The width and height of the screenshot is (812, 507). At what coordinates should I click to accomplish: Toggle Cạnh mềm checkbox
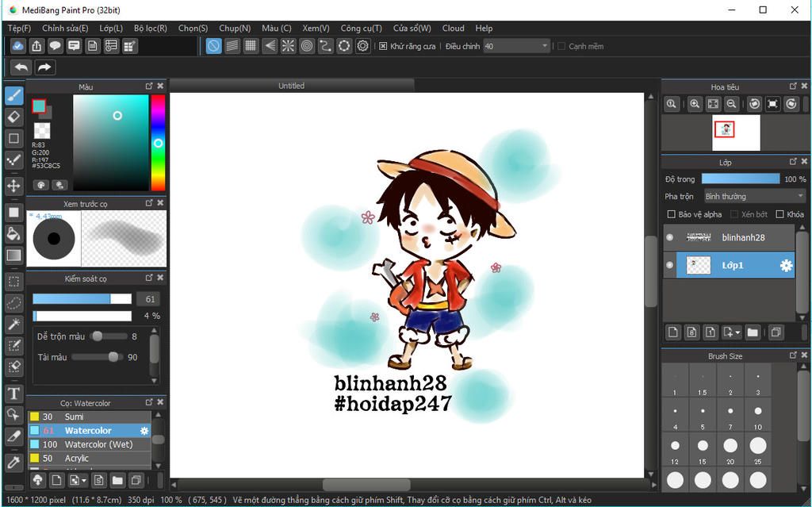click(x=561, y=46)
